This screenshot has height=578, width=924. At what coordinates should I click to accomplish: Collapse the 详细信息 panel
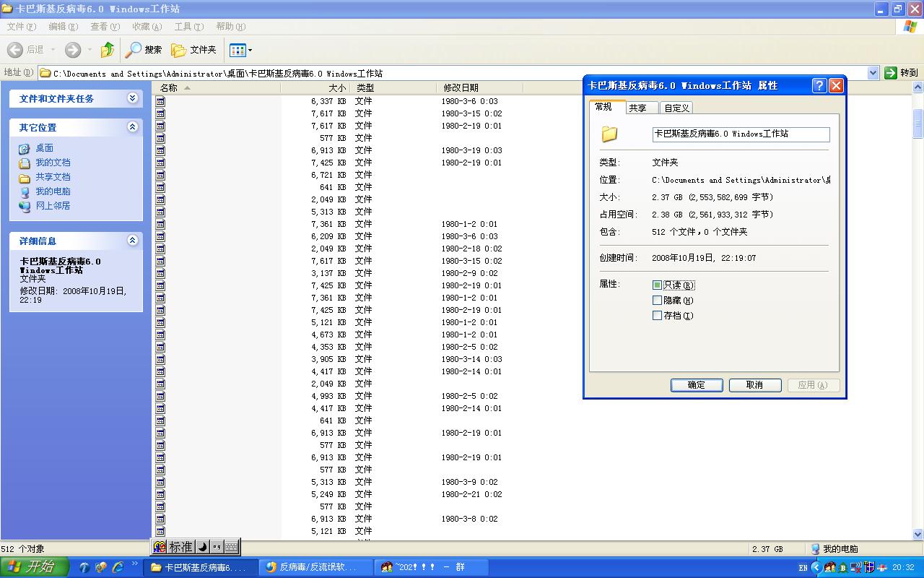pyautogui.click(x=132, y=241)
